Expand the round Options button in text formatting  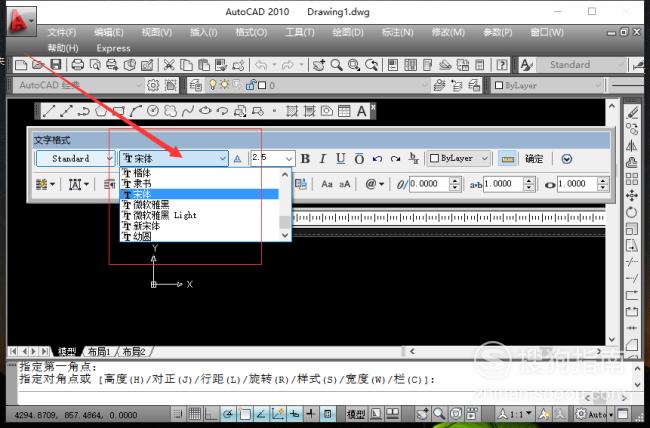(x=567, y=159)
